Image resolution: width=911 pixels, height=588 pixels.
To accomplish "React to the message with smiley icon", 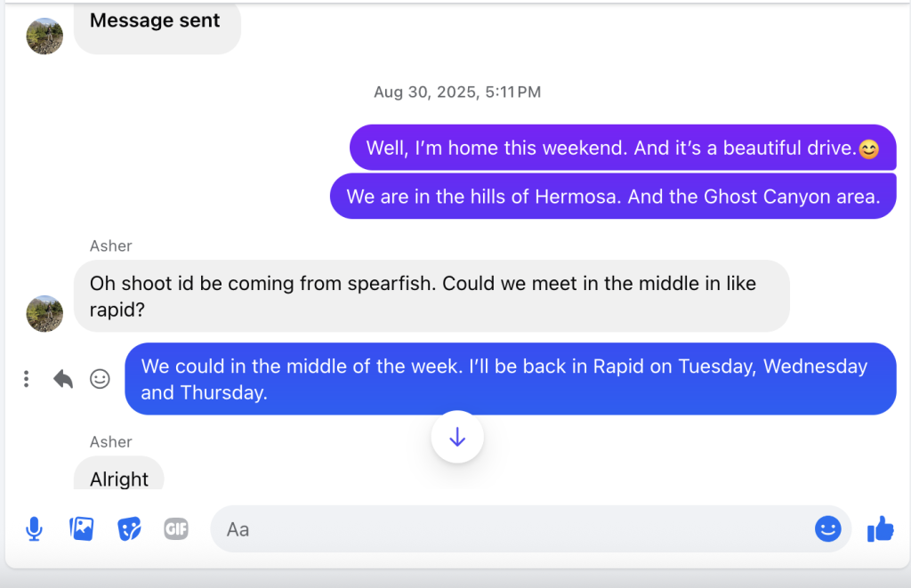I will pyautogui.click(x=101, y=380).
